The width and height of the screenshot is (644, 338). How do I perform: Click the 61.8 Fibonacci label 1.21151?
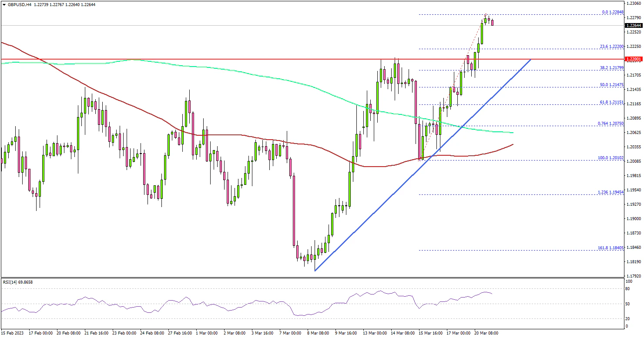[612, 102]
